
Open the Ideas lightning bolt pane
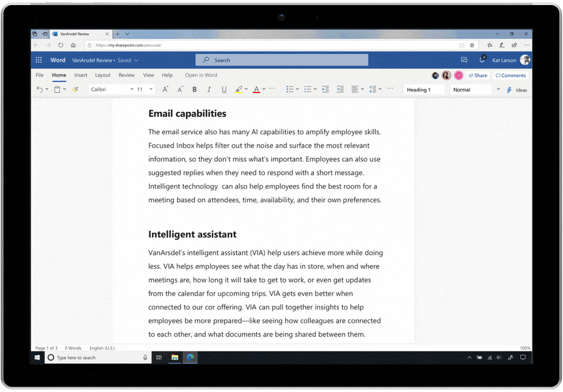(x=517, y=90)
